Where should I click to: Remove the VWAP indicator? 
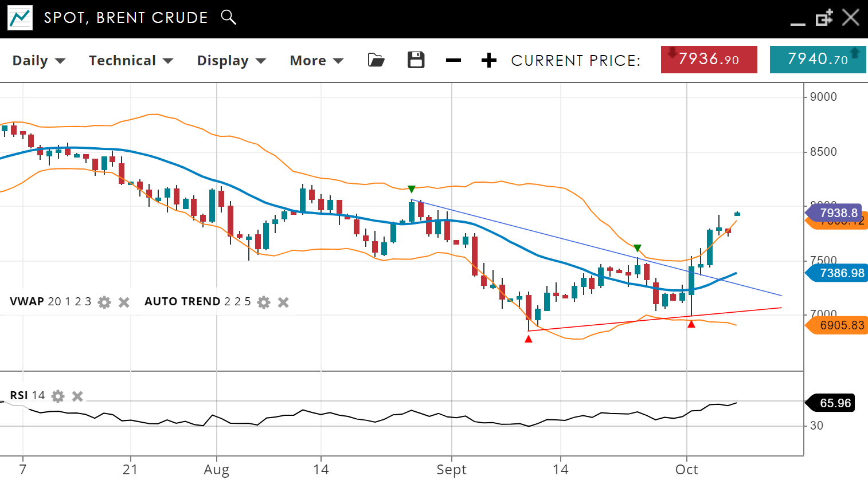pyautogui.click(x=124, y=302)
